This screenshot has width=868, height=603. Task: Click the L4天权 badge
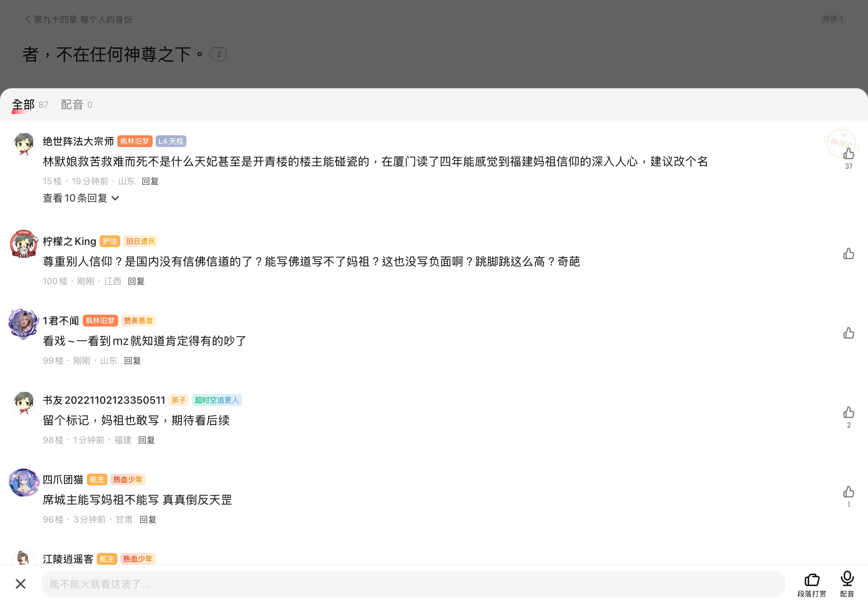pyautogui.click(x=171, y=141)
